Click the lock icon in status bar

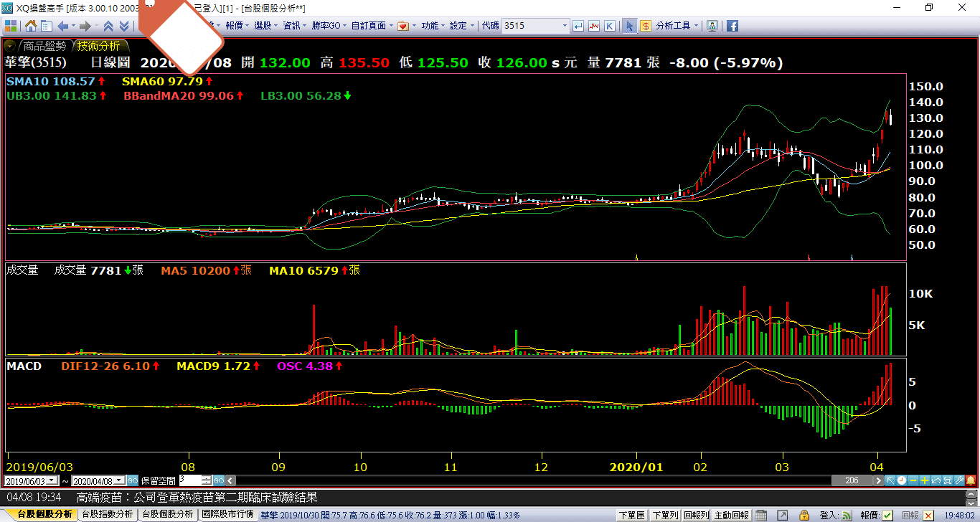click(804, 515)
